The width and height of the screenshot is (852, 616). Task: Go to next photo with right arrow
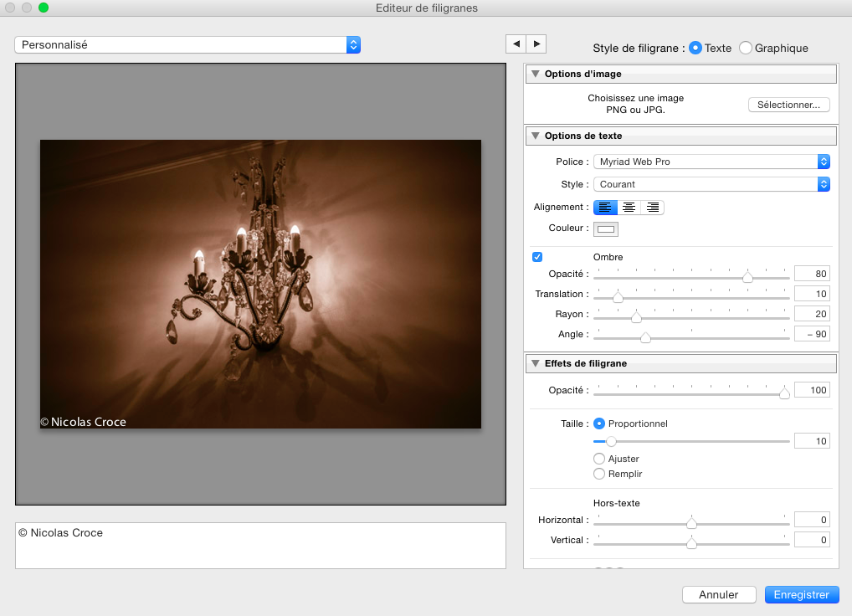tap(536, 44)
